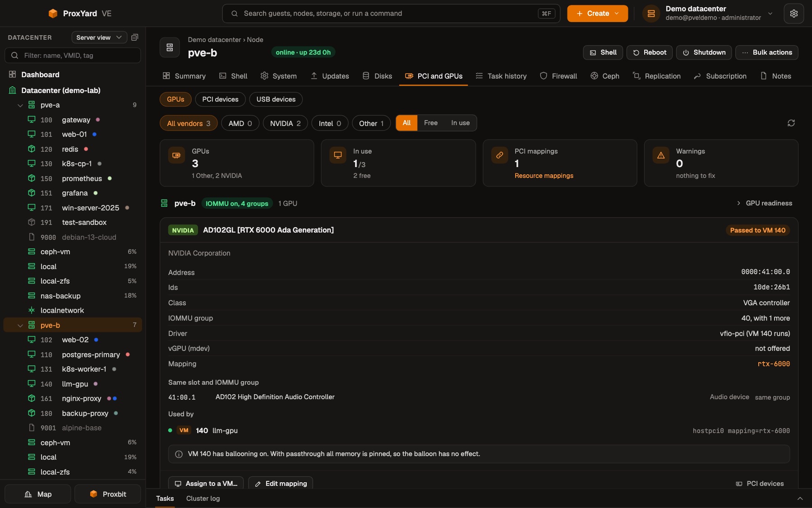Select the debian-13-cloud template icon

32,237
